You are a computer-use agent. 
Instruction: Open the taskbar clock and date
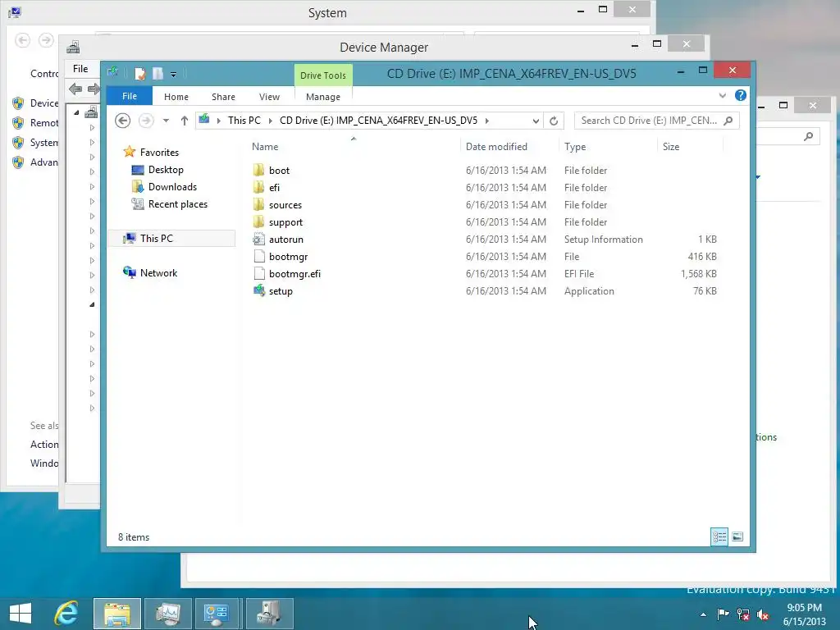click(x=804, y=614)
